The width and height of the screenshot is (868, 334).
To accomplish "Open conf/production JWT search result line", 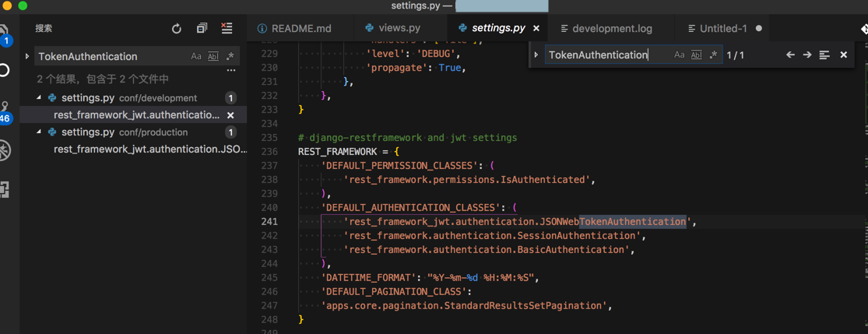I will click(149, 149).
